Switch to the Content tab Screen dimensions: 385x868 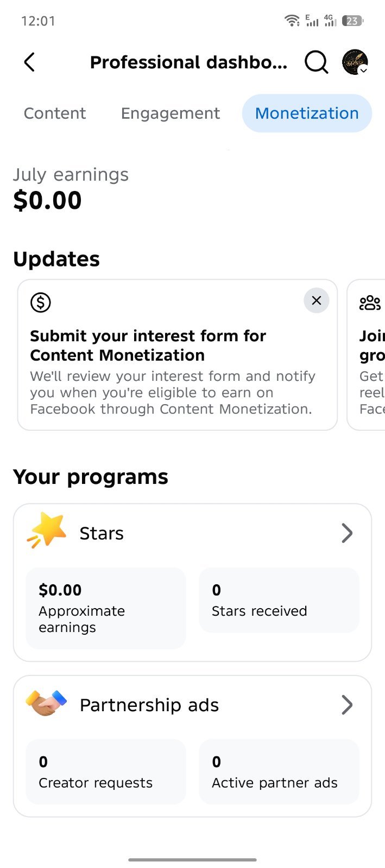(x=55, y=113)
